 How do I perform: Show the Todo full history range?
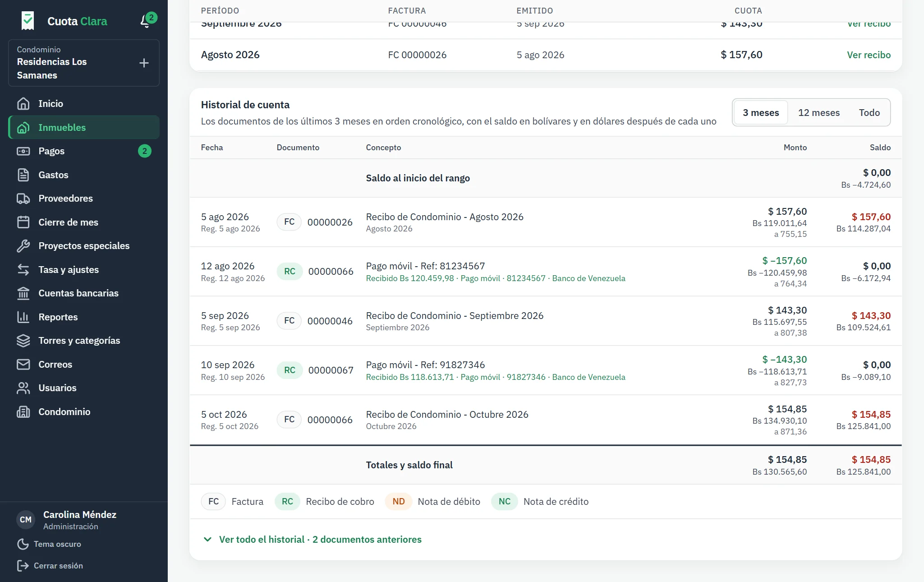[869, 112]
